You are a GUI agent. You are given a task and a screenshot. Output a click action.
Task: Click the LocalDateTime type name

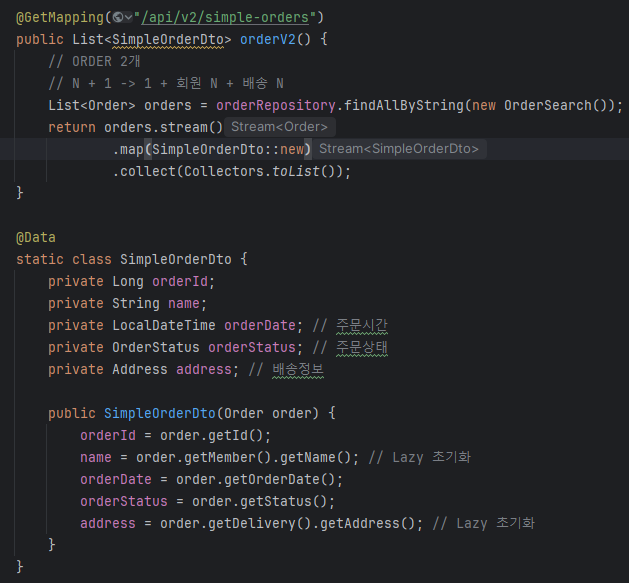click(164, 325)
